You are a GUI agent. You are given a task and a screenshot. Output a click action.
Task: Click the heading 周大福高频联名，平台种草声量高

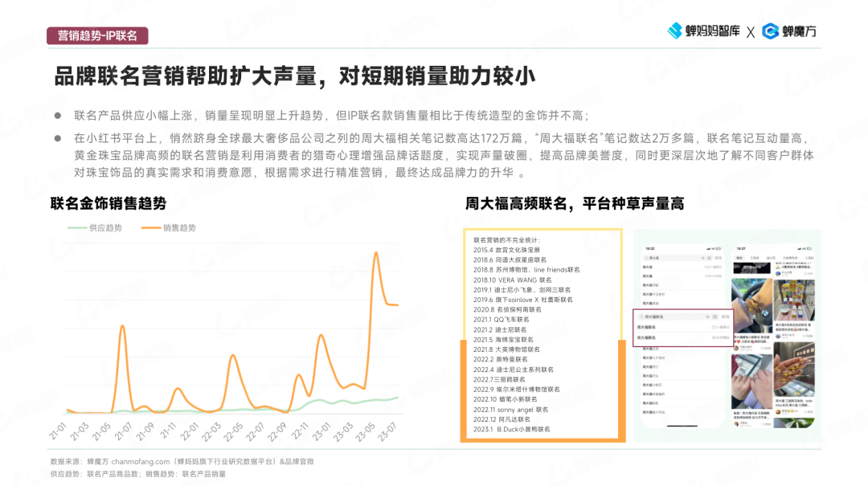click(575, 203)
